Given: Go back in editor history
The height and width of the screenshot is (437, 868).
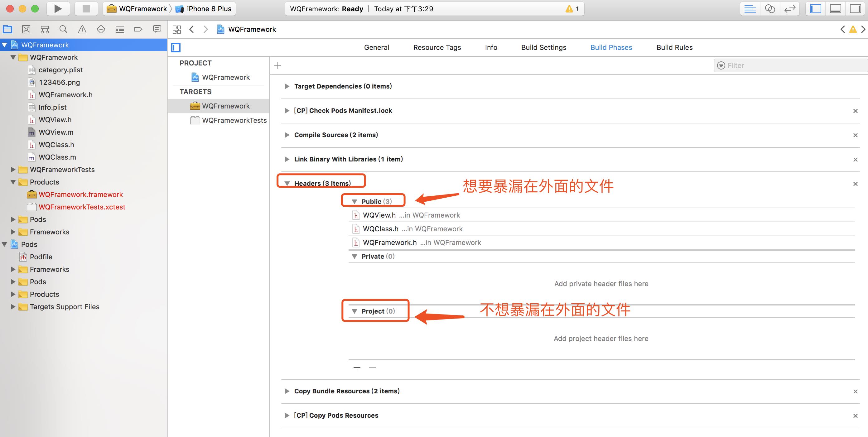Looking at the screenshot, I should pos(191,29).
